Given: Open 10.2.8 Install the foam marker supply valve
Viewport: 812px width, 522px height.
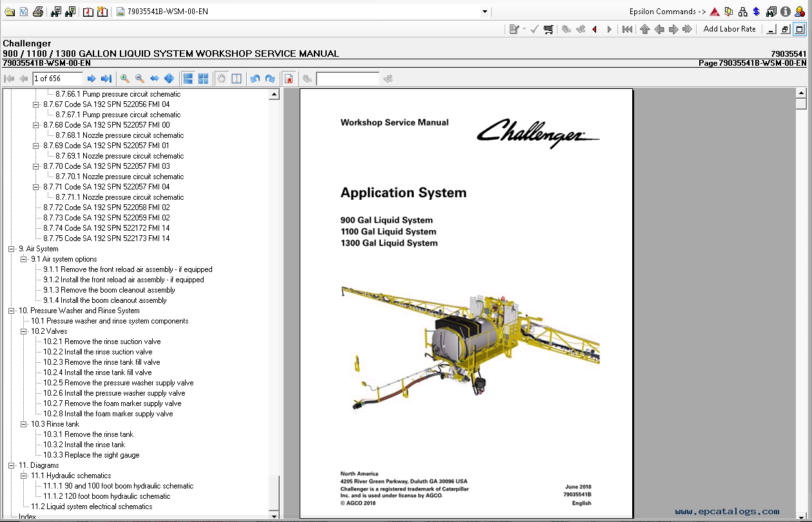Looking at the screenshot, I should 108,414.
